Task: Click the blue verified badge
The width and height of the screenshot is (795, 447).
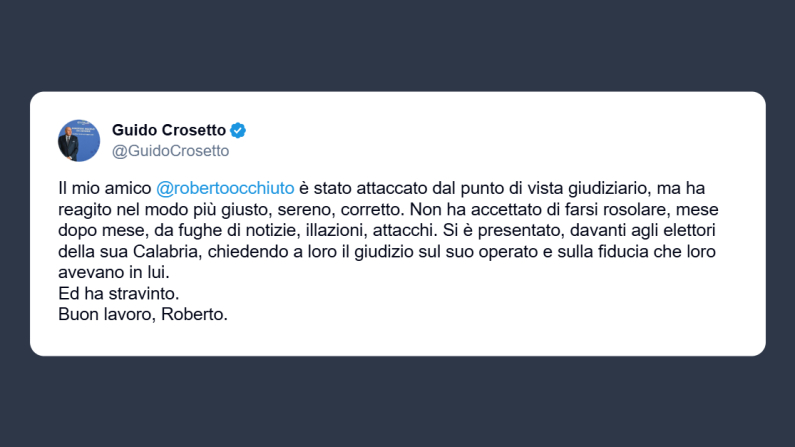Action: point(239,130)
